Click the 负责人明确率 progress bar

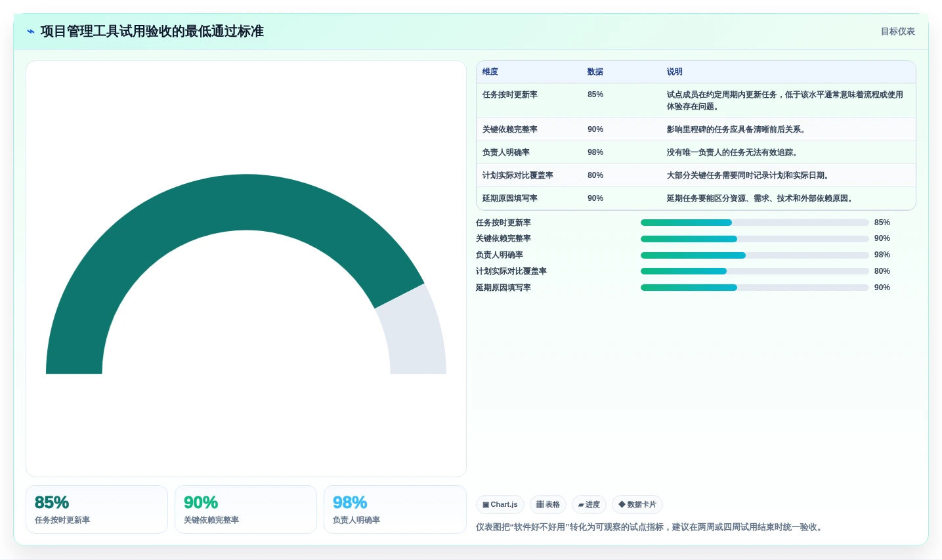(x=755, y=255)
